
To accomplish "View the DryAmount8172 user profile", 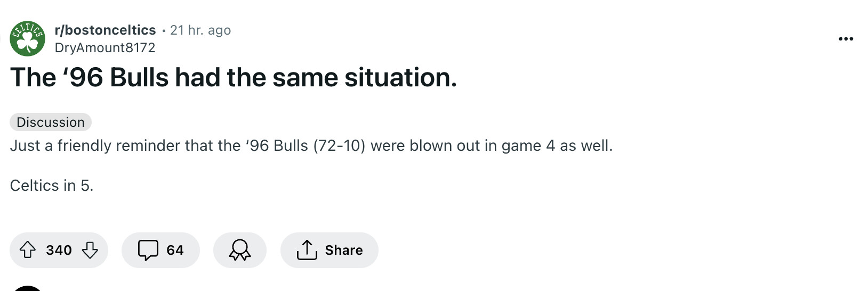I will coord(105,47).
